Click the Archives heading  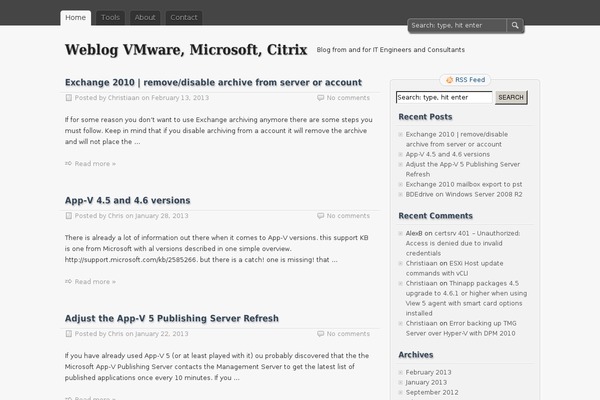click(416, 354)
